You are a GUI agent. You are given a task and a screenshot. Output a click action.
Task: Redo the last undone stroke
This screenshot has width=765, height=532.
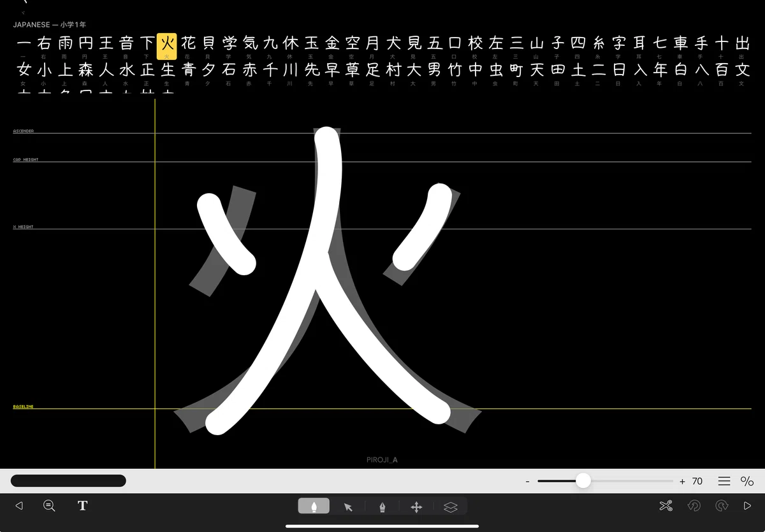pyautogui.click(x=722, y=506)
